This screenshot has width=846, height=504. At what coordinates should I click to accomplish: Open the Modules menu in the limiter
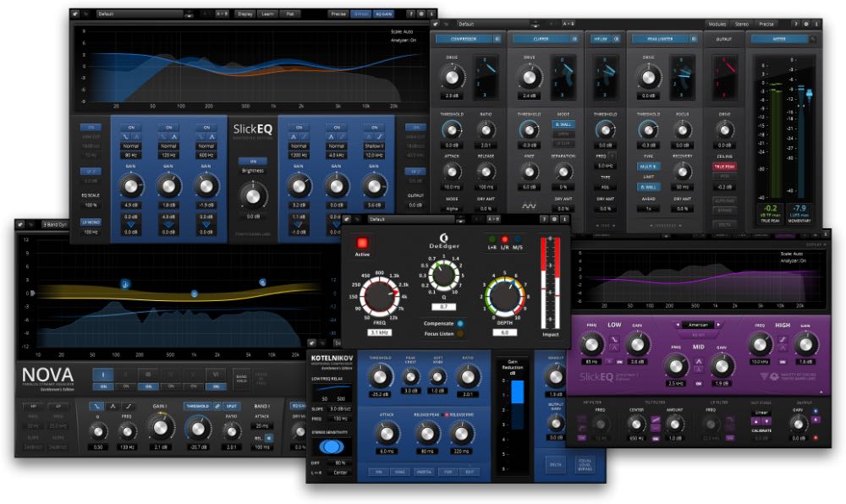tap(717, 25)
